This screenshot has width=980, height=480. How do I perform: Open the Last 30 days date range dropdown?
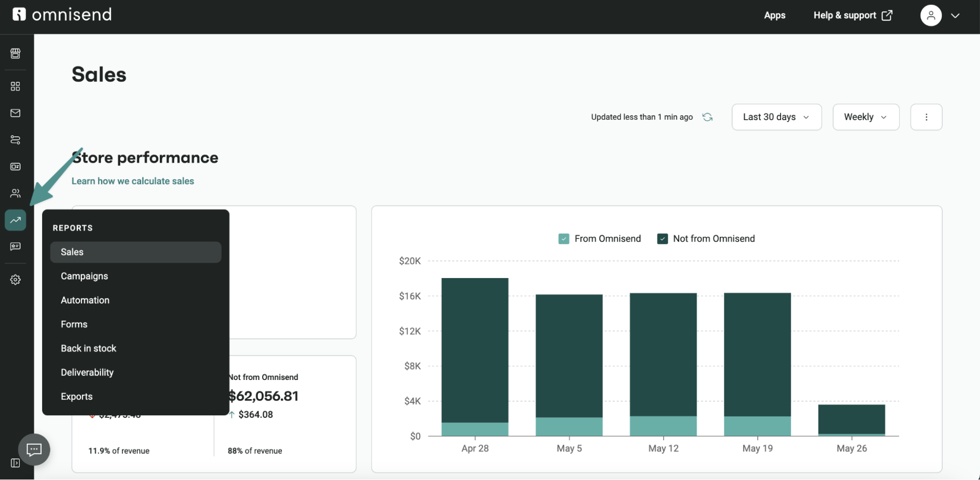[777, 117]
